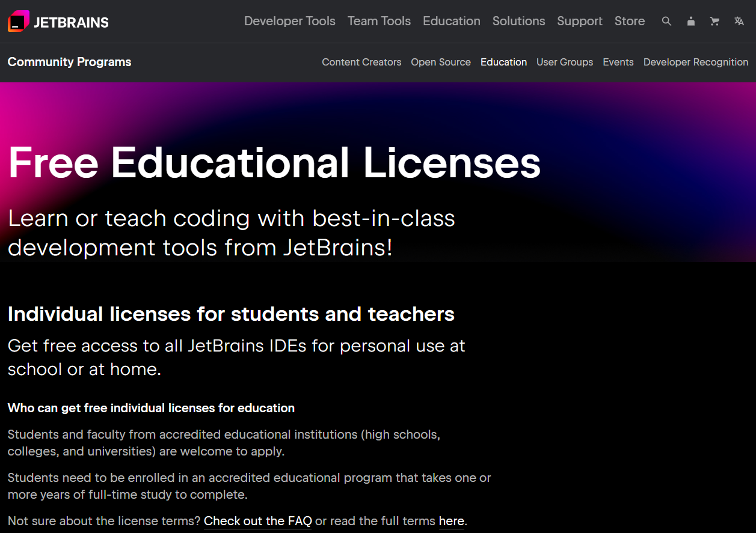Click the JetBrains logo
The image size is (756, 533).
pyautogui.click(x=58, y=22)
